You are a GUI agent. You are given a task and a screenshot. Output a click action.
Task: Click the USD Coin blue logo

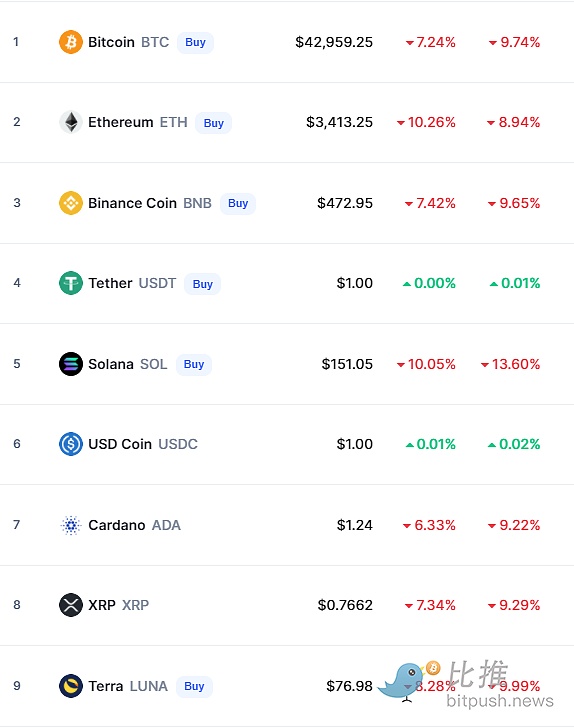71,444
